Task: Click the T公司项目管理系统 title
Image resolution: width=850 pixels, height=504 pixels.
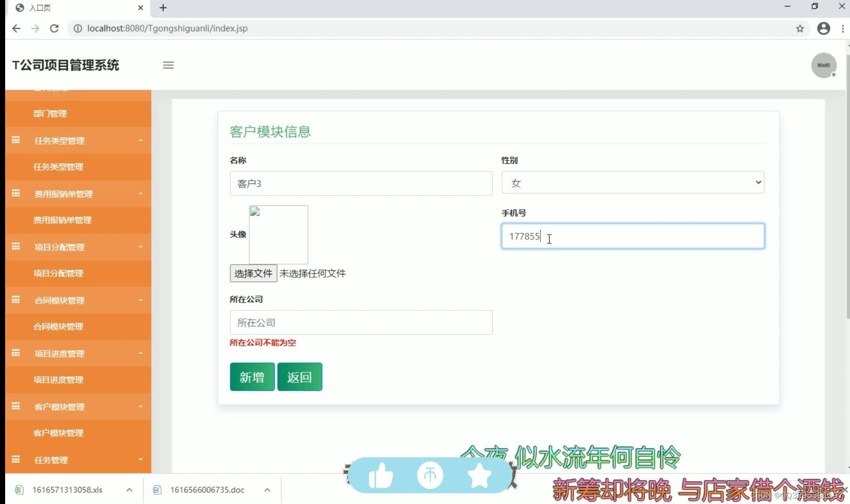Action: pos(66,65)
